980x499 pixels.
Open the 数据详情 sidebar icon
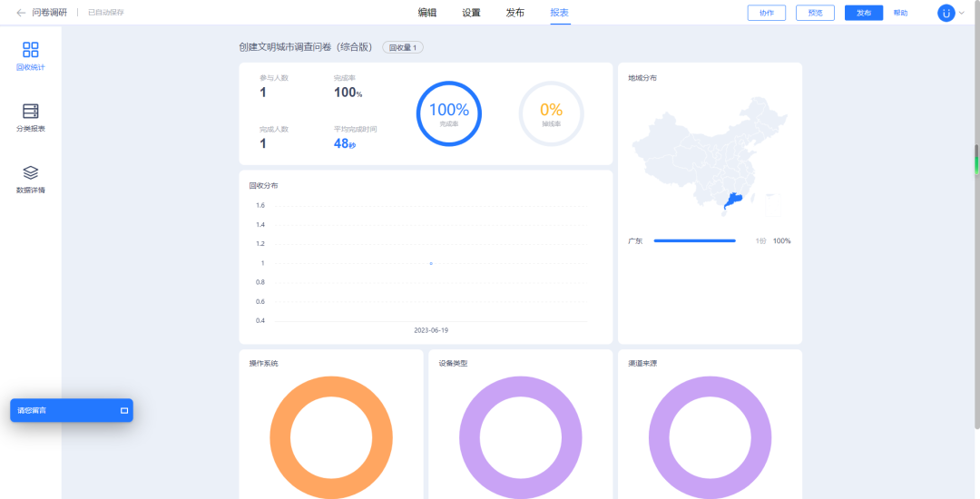click(x=31, y=172)
